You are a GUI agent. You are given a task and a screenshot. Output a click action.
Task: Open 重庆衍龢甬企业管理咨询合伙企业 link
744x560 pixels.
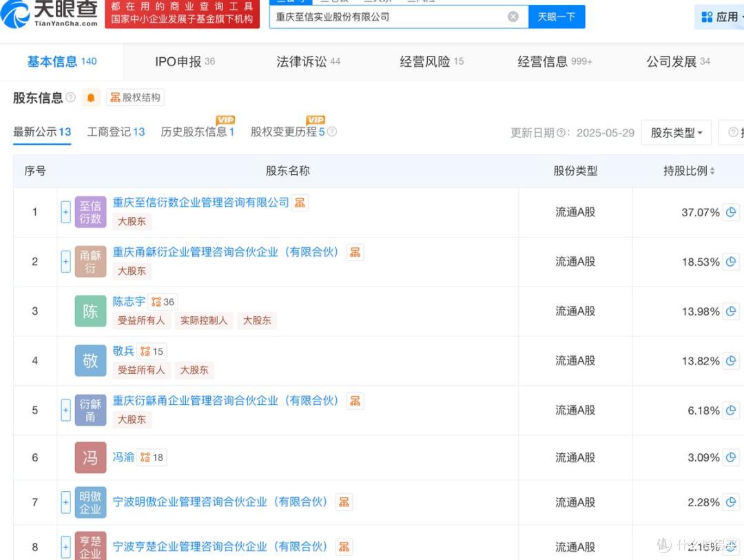pyautogui.click(x=226, y=401)
